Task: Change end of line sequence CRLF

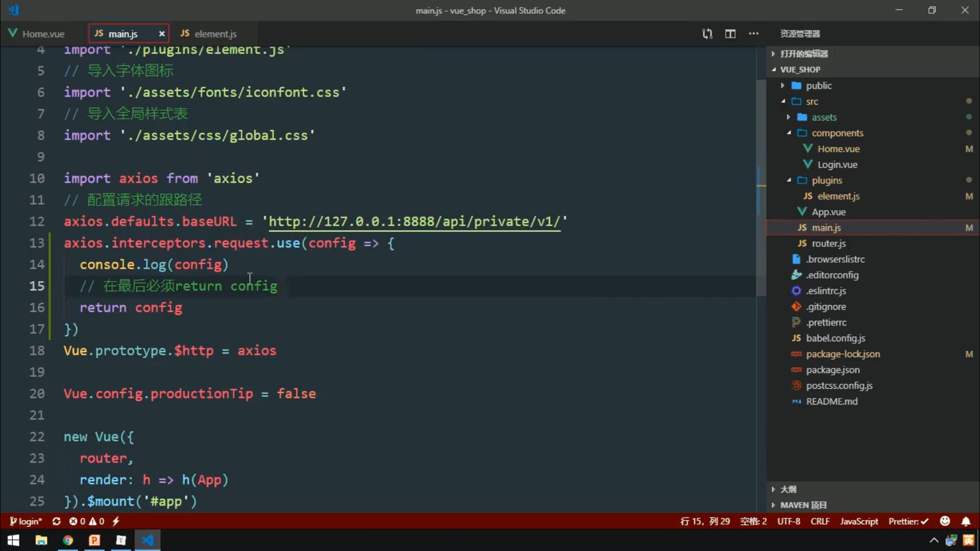Action: pos(820,521)
